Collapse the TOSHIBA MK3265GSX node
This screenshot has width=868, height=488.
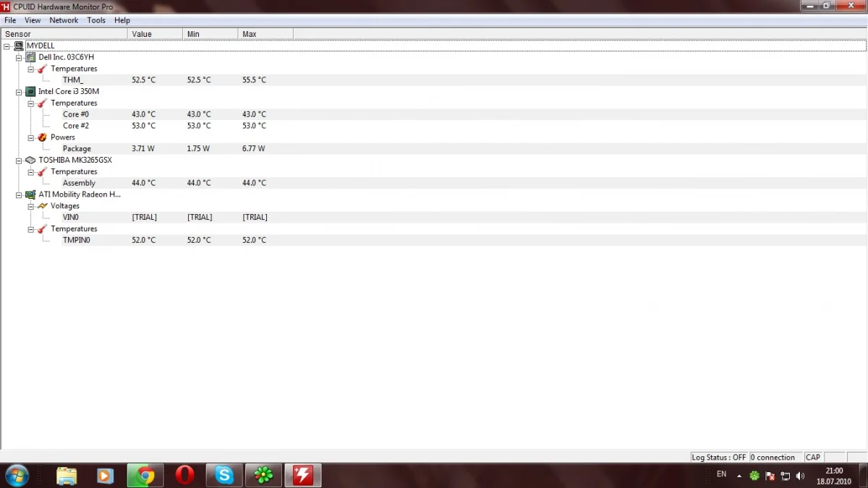(19, 160)
